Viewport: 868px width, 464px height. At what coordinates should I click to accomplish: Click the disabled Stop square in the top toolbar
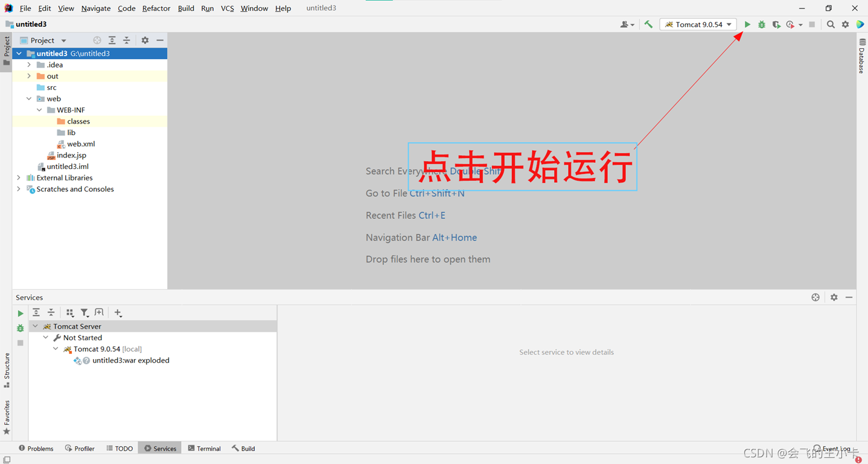pyautogui.click(x=812, y=25)
